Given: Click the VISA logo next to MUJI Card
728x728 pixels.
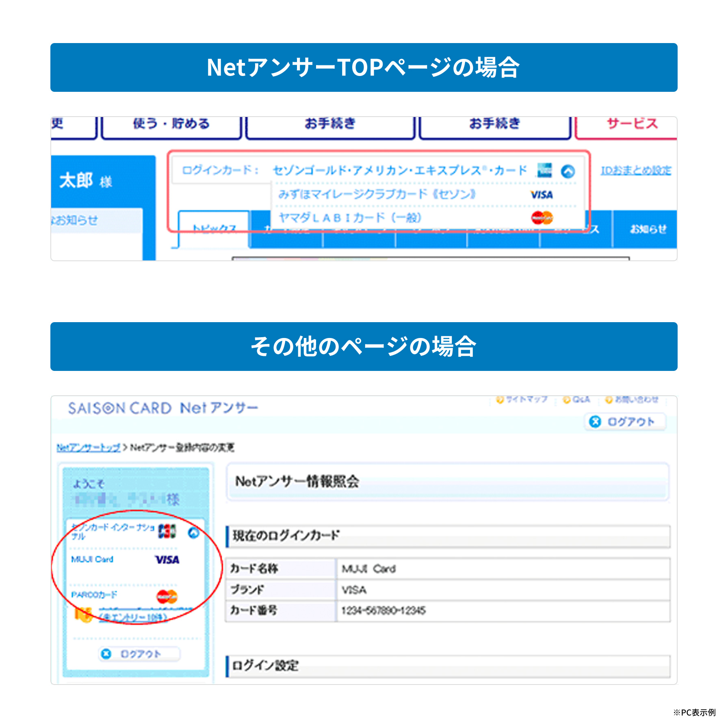Looking at the screenshot, I should click(167, 560).
